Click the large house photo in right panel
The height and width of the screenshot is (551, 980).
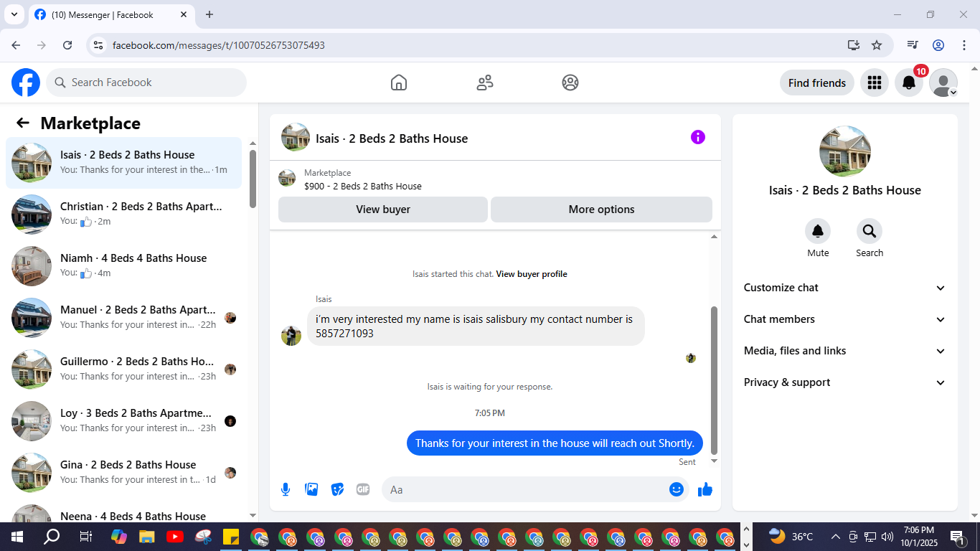[845, 151]
